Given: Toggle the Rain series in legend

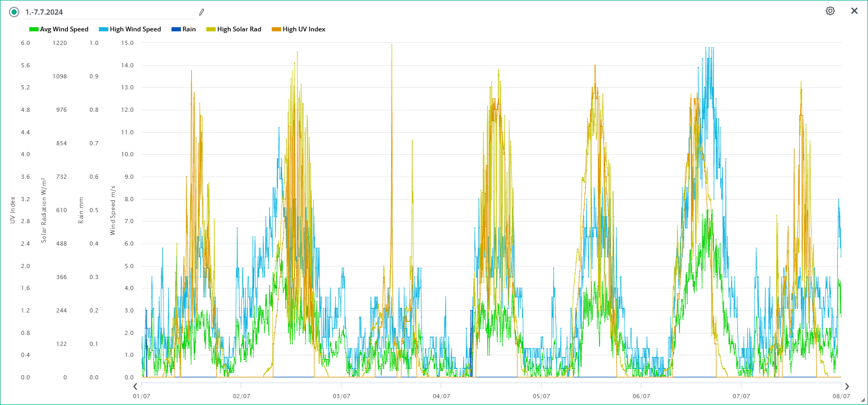Looking at the screenshot, I should pos(189,29).
